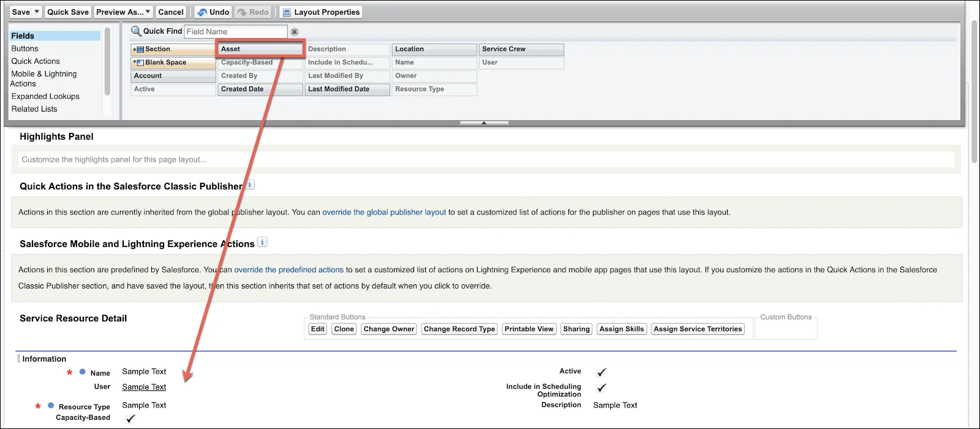The height and width of the screenshot is (429, 980).
Task: Select the Asset field in the palette
Action: pyautogui.click(x=260, y=49)
